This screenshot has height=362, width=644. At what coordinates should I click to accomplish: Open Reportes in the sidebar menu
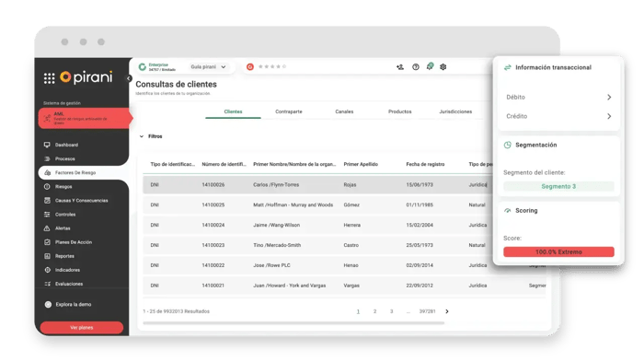click(x=64, y=256)
